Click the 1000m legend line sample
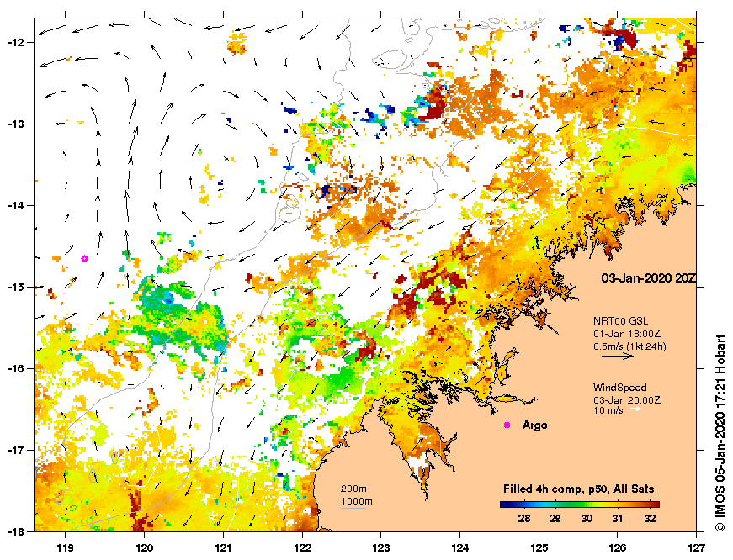This screenshot has height=560, width=733. 353,508
